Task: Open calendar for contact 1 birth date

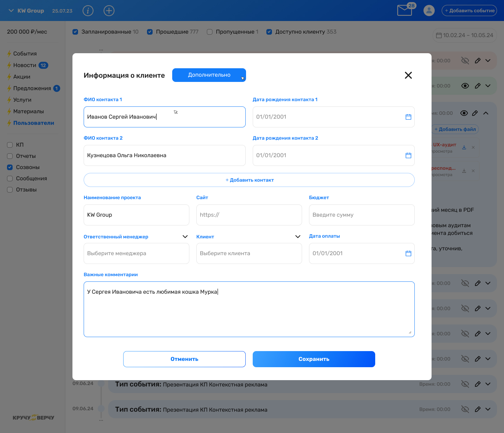Action: (x=408, y=117)
